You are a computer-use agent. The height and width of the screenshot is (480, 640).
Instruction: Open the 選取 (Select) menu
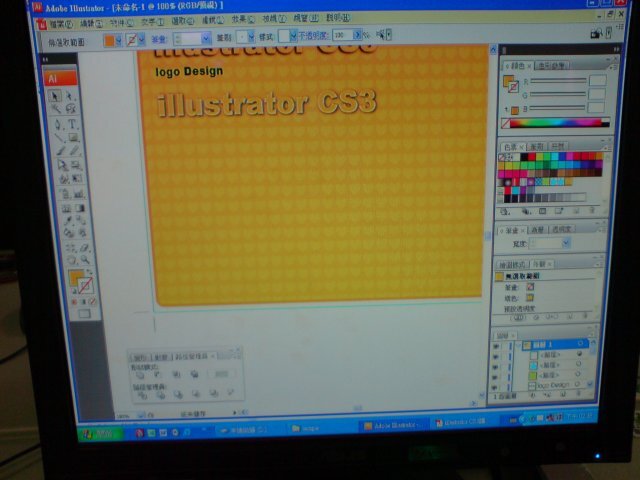183,21
